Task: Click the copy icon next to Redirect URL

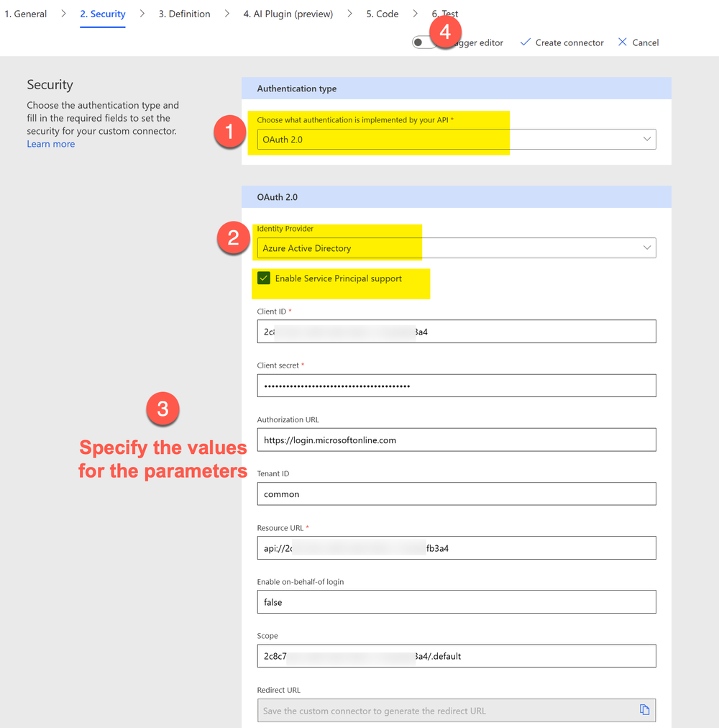Action: [644, 709]
